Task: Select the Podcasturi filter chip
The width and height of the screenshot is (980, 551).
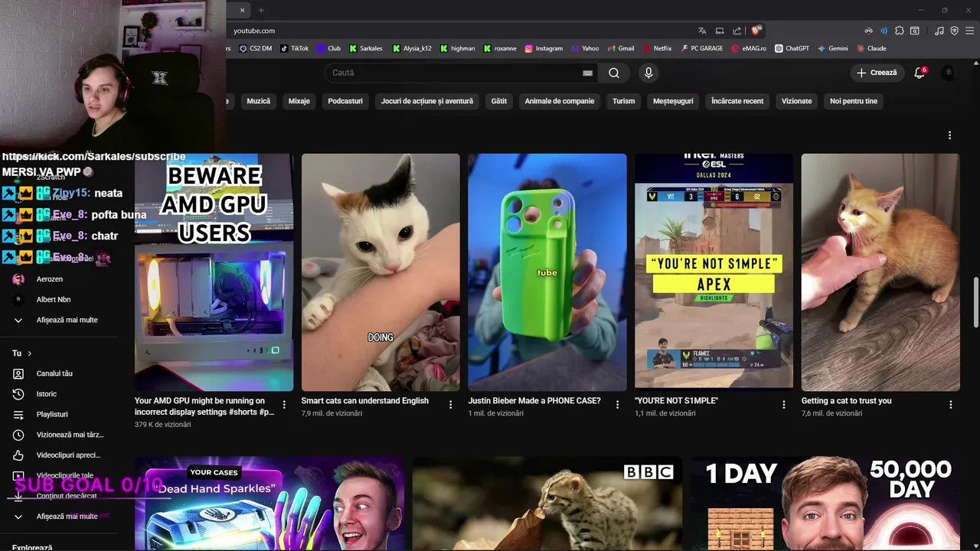Action: coord(345,101)
